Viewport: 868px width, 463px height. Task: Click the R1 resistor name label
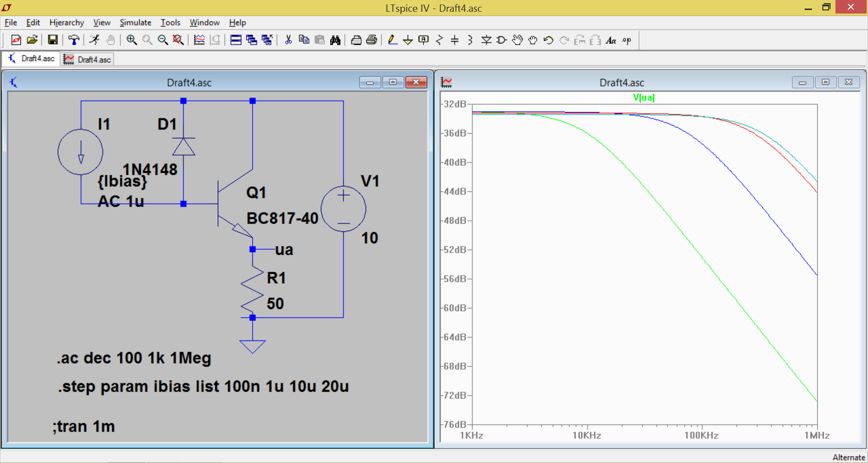pos(276,278)
